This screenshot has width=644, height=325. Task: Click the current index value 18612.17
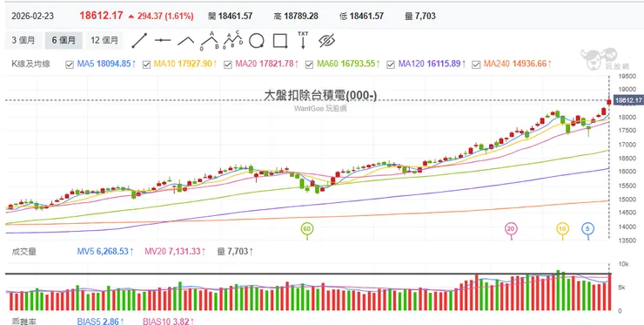coord(101,16)
